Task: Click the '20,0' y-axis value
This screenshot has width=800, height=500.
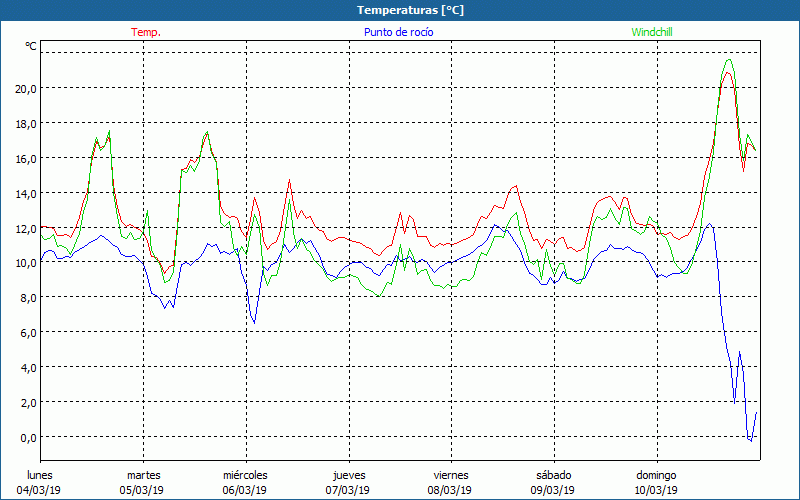Action: 26,89
